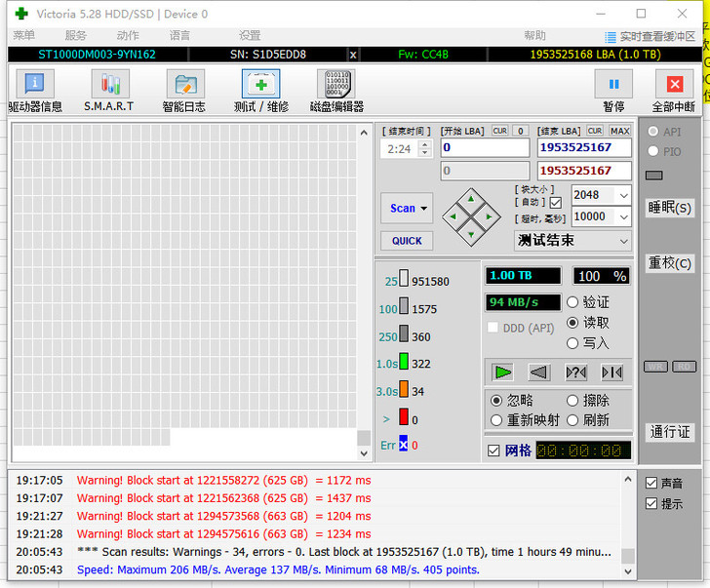Click the red abort-all icon
The height and width of the screenshot is (588, 710).
point(675,84)
